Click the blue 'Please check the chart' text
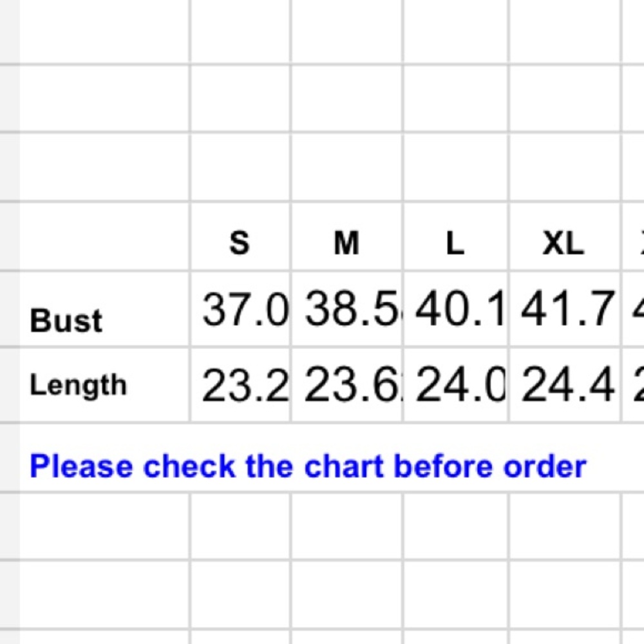 pyautogui.click(x=308, y=466)
